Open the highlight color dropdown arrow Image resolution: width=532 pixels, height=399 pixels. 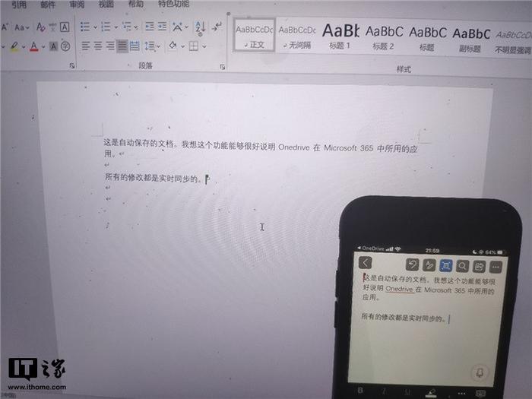(24, 46)
